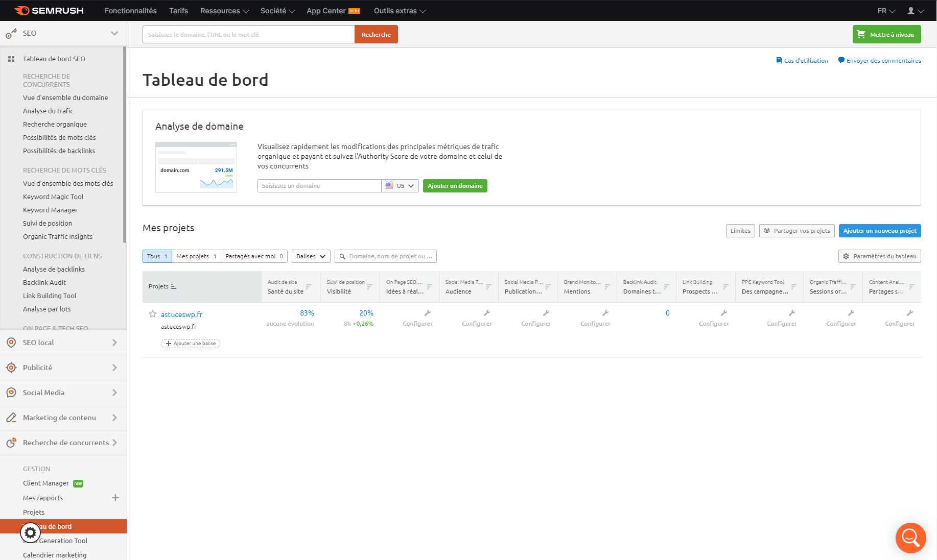Click the Semrush logo
The width and height of the screenshot is (937, 560).
[x=49, y=10]
